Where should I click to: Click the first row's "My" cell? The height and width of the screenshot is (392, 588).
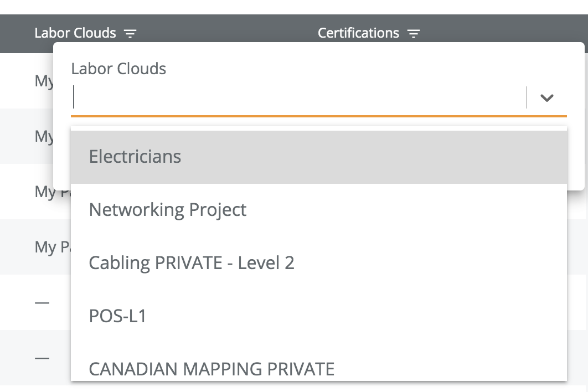[x=44, y=81]
